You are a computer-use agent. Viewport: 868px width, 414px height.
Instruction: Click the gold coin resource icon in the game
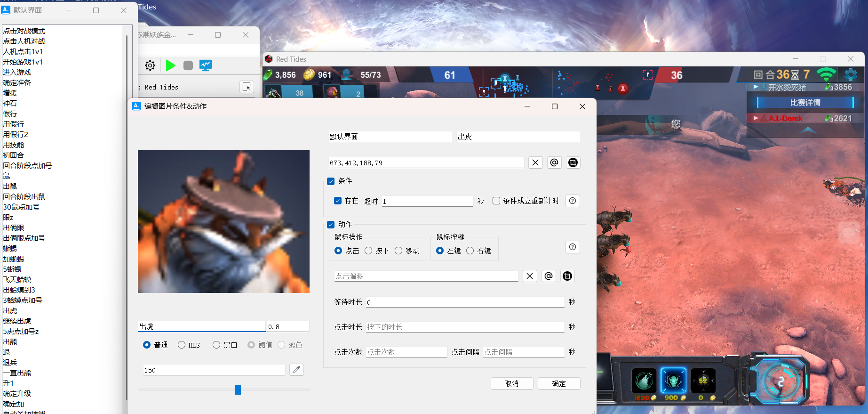309,74
